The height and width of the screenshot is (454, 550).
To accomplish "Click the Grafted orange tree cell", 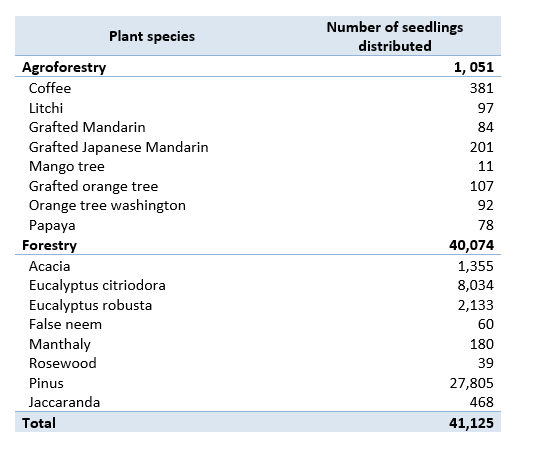I will [x=93, y=186].
